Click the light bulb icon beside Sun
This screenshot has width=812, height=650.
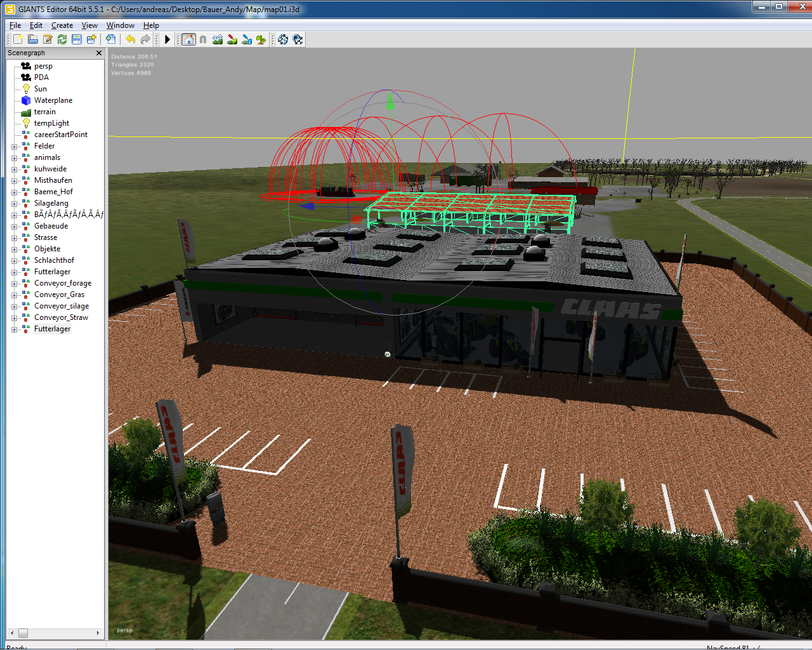click(26, 89)
